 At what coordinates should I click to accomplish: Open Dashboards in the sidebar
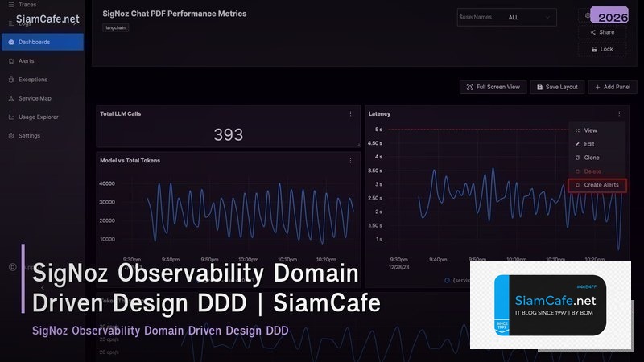43,42
